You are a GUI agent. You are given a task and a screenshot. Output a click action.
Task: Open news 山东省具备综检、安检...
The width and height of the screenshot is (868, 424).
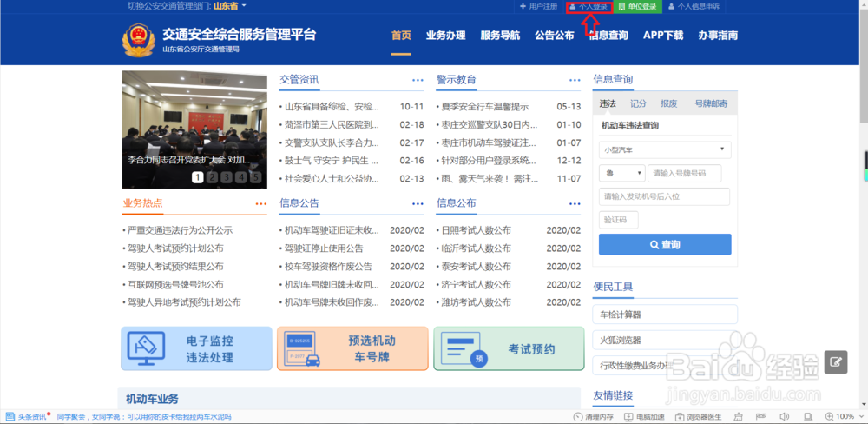[x=332, y=107]
